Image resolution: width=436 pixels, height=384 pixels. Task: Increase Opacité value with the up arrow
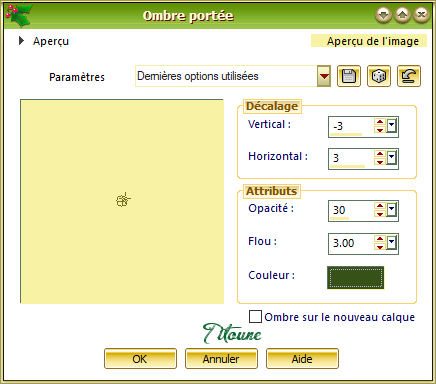pyautogui.click(x=380, y=206)
